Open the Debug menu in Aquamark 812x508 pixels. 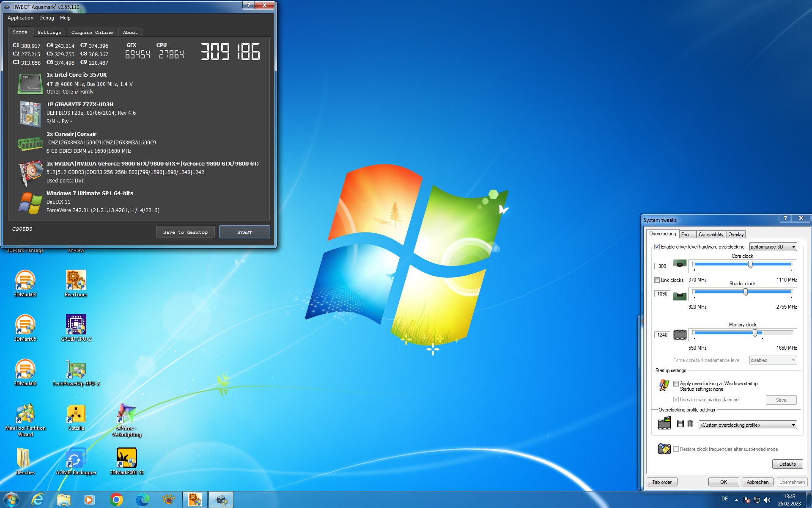tap(47, 18)
